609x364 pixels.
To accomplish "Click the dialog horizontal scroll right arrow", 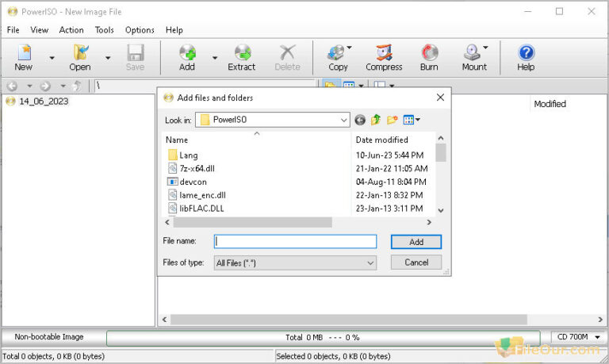I will click(429, 222).
